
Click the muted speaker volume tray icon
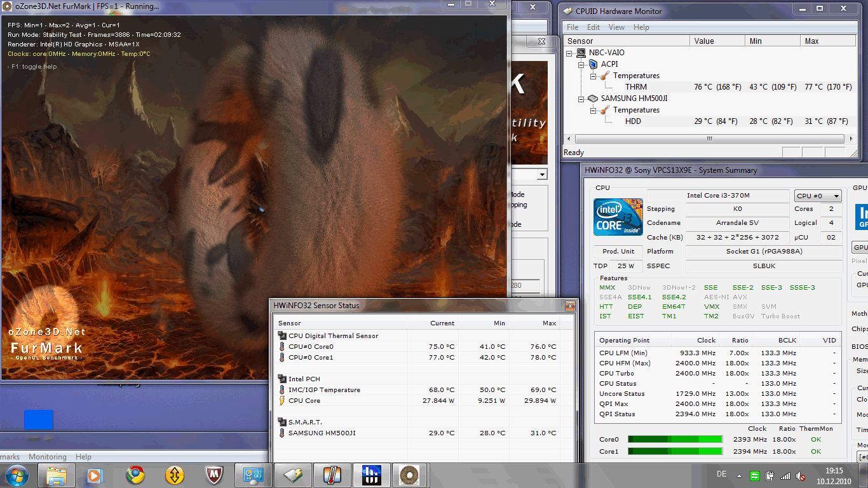pos(801,475)
